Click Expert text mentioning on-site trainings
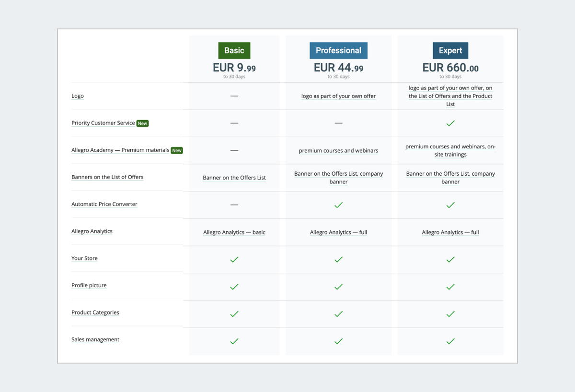 (x=450, y=151)
